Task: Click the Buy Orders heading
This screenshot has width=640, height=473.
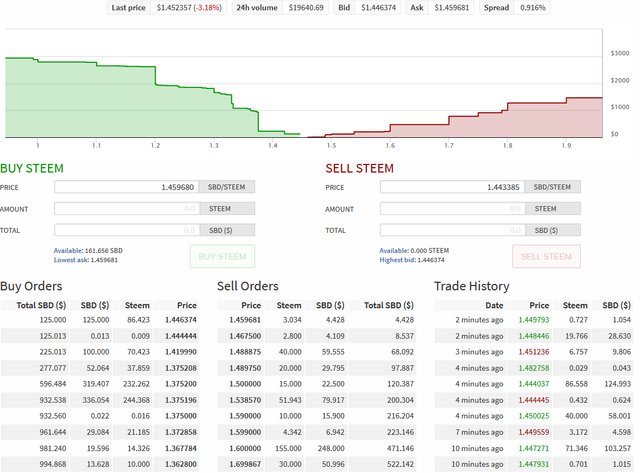Action: pyautogui.click(x=31, y=286)
